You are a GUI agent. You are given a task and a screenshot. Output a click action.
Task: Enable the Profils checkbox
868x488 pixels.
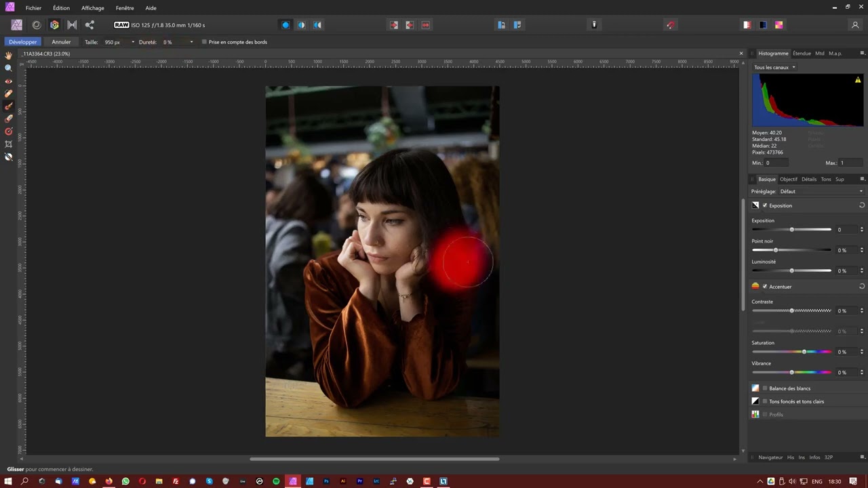765,414
